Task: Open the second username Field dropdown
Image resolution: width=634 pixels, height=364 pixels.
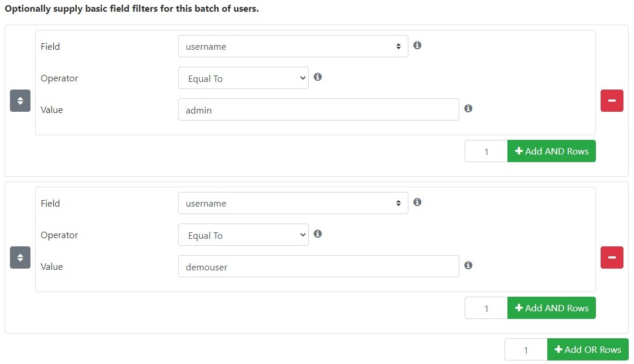Action: [x=293, y=203]
